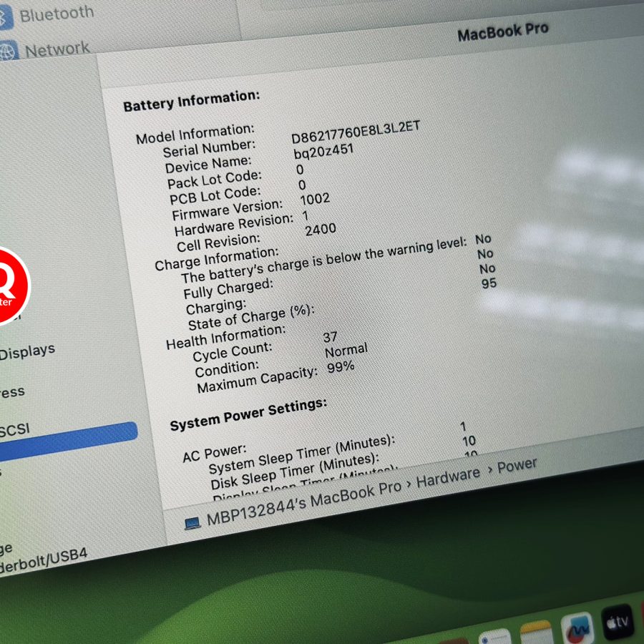Image resolution: width=644 pixels, height=644 pixels.
Task: Click the Maximum Capacity label
Action: click(258, 379)
